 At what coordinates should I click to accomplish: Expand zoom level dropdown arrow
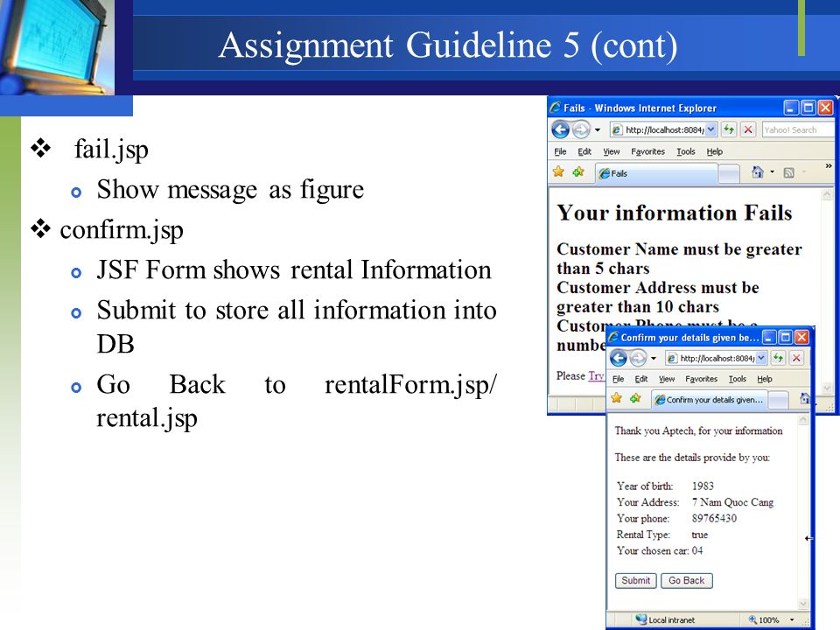tap(792, 619)
